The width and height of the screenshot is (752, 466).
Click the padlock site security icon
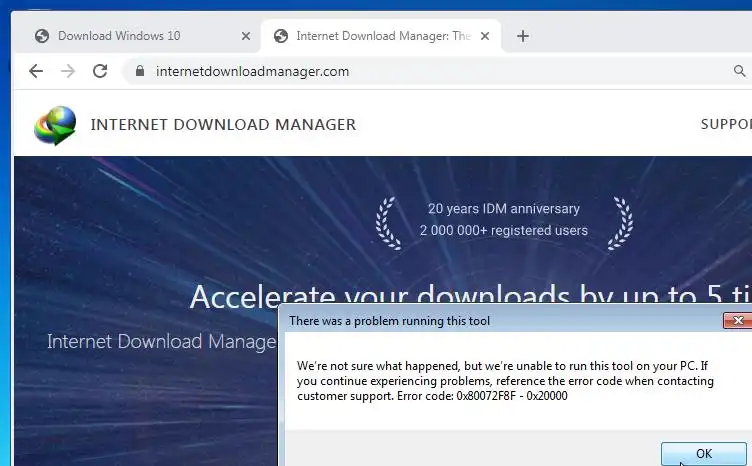(140, 71)
